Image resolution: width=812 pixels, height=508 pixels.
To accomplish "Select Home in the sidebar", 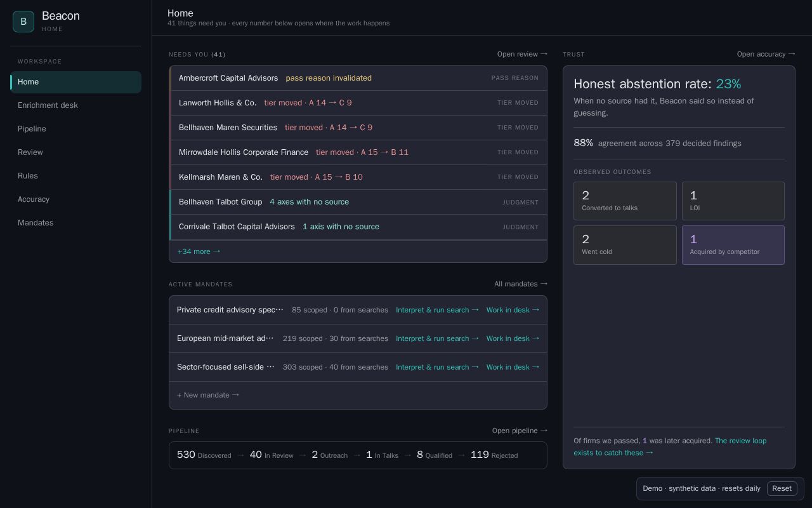I will pos(75,82).
